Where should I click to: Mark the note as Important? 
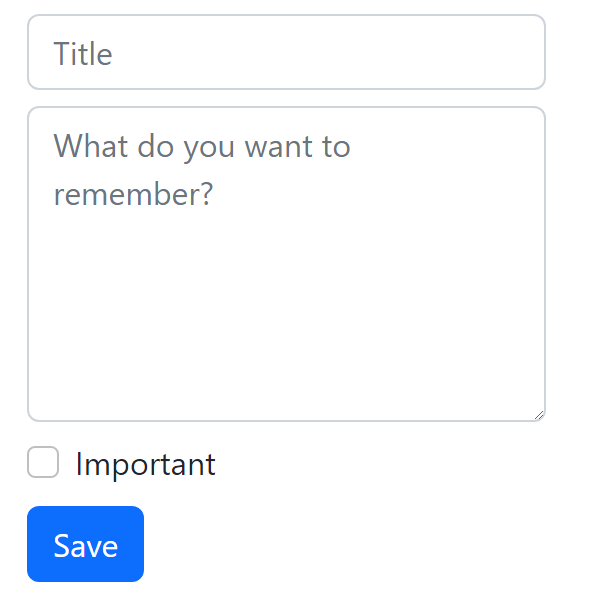click(x=43, y=463)
